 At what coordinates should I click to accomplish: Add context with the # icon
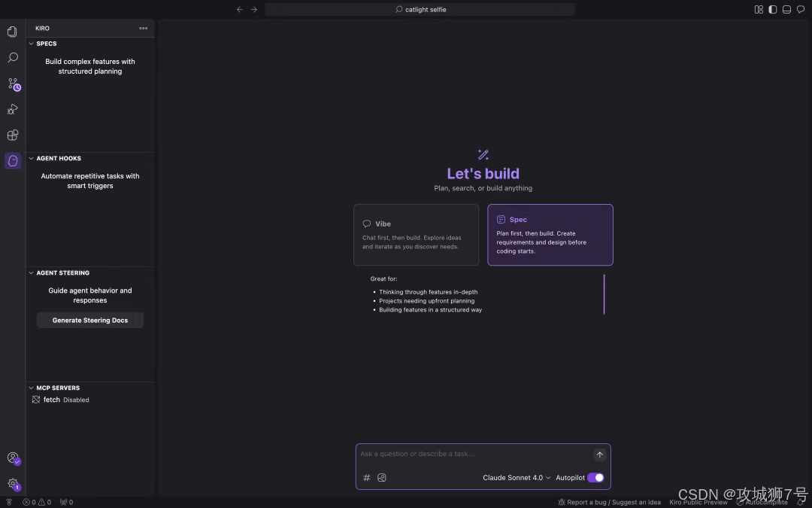tap(367, 478)
